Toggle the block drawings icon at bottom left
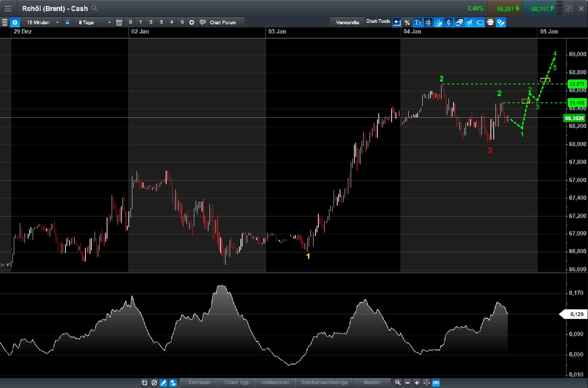588x388 pixels. tap(154, 383)
